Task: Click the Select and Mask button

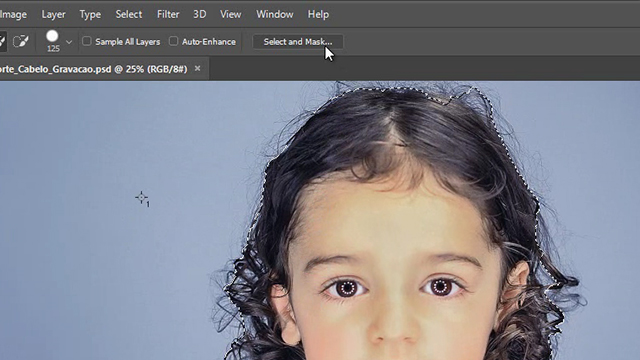Action: (298, 42)
